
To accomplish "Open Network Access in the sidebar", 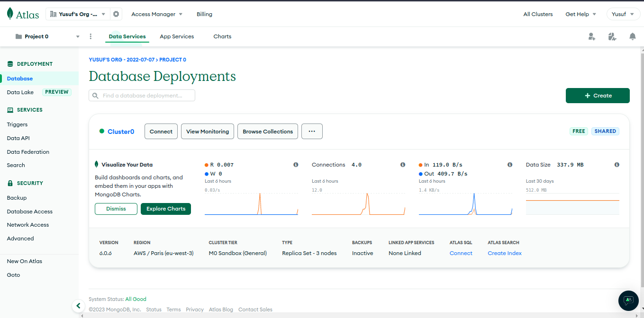I will click(x=28, y=225).
